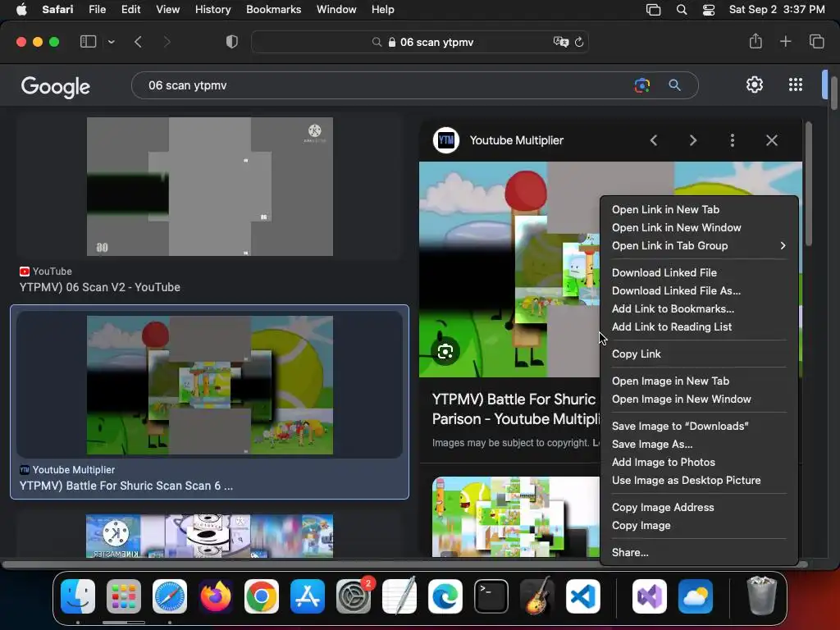Expand Open Link in Tab Group submenu
Image resolution: width=840 pixels, height=630 pixels.
coord(699,245)
